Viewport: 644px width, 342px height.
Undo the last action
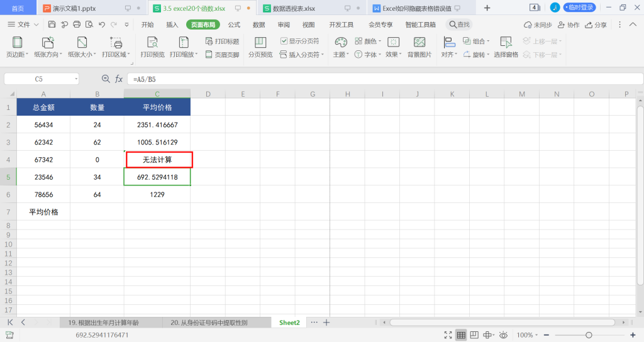[x=102, y=25]
